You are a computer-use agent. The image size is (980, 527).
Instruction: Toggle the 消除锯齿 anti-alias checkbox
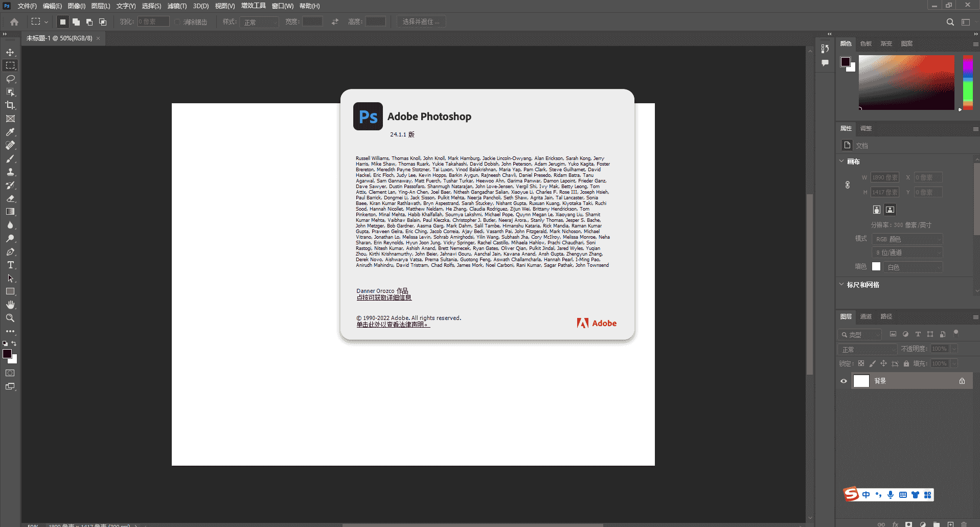178,22
